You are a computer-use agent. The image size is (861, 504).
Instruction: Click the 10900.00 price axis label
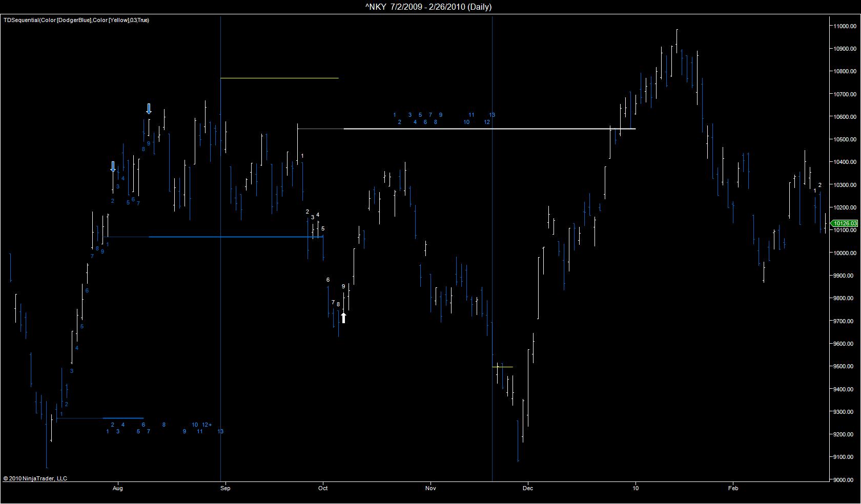pyautogui.click(x=845, y=49)
